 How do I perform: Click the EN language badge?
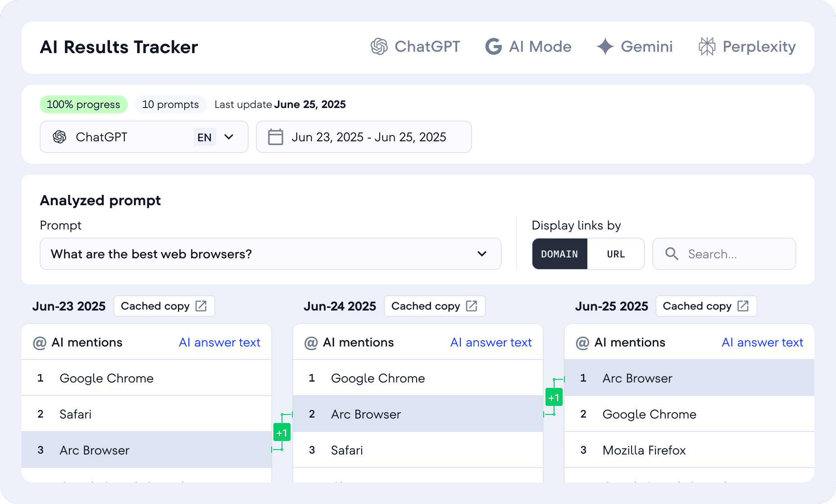tap(204, 137)
